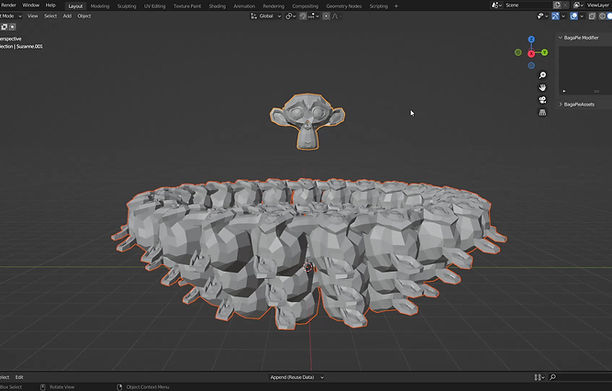Toggle proportional editing button
Screen dimensions: 612x391
[326, 16]
